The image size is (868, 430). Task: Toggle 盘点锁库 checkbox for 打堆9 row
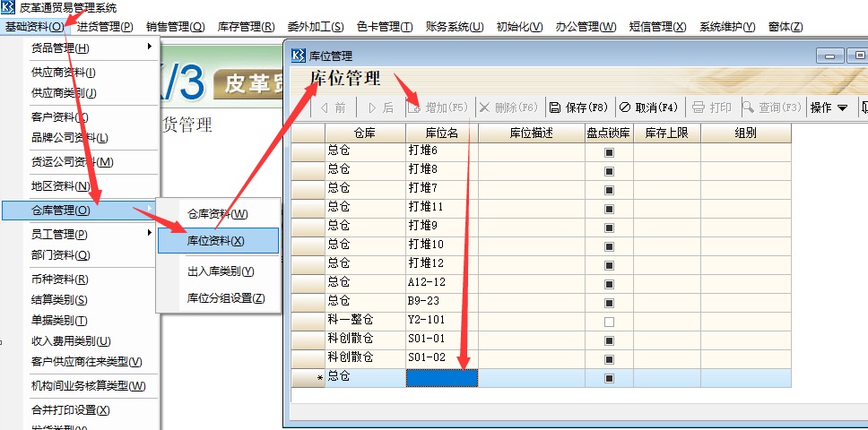610,228
